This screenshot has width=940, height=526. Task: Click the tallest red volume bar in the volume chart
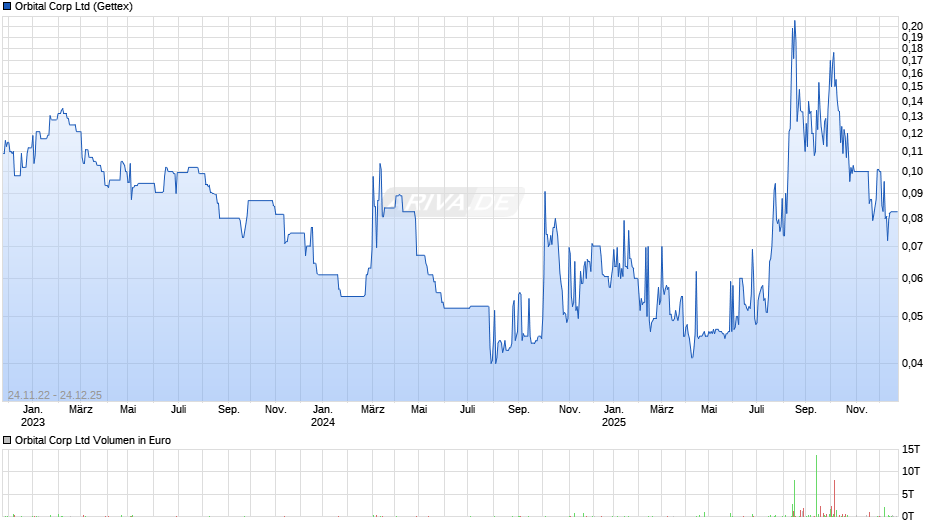(834, 498)
